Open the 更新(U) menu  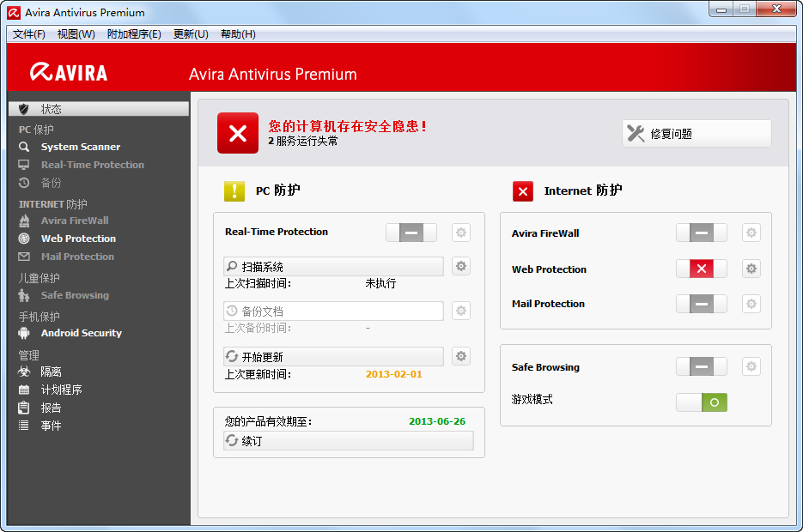pos(191,34)
